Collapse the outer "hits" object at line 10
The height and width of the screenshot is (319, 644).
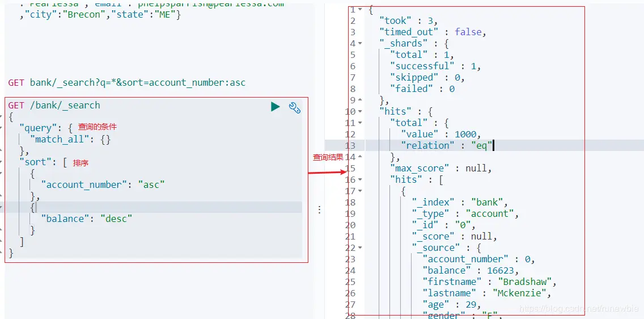pyautogui.click(x=360, y=111)
